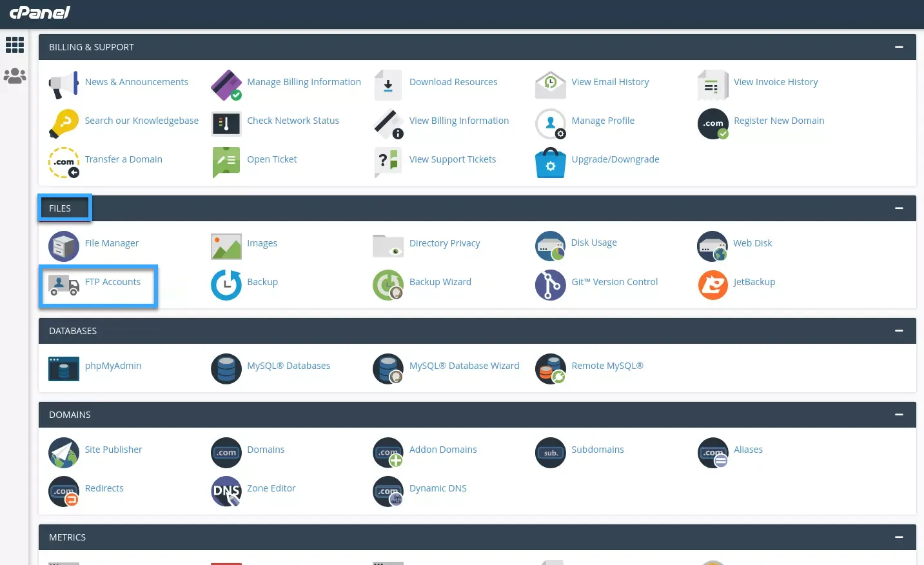
Task: Click the Subdomains icon
Action: coord(551,453)
